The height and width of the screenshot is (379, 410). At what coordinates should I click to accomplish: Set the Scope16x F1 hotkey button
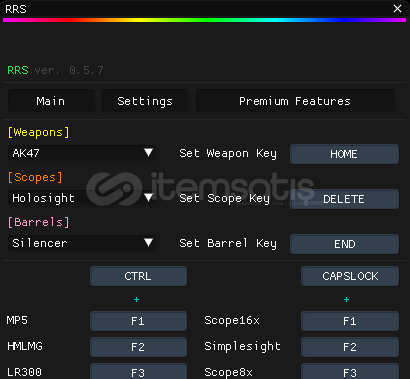click(350, 321)
